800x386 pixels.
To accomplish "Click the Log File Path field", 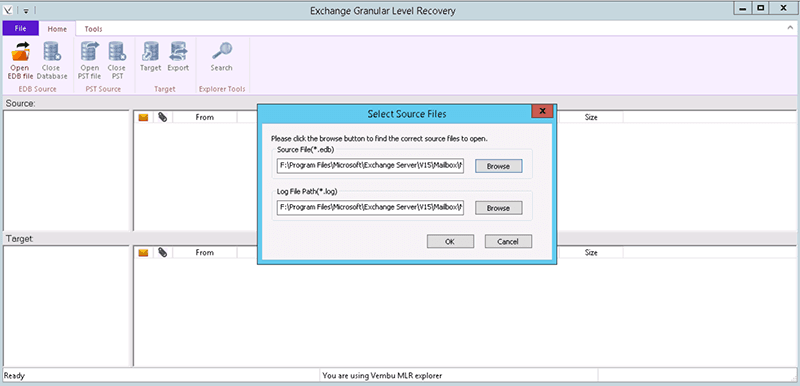I will 371,208.
